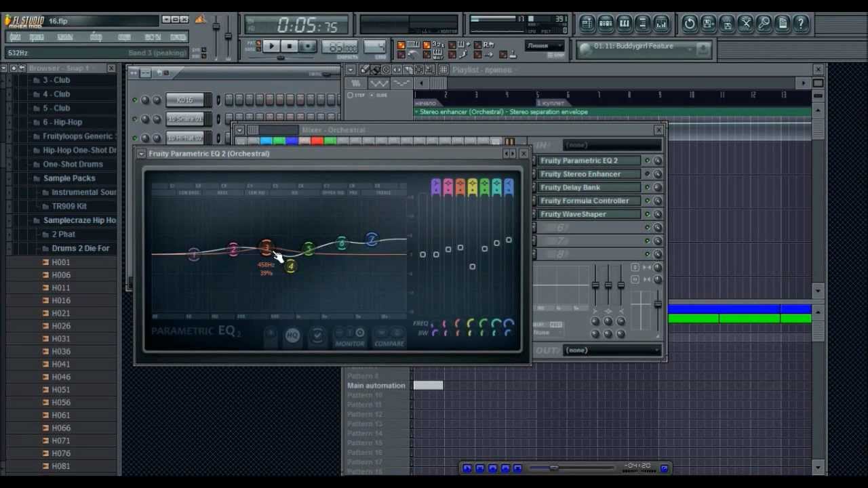868x488 pixels.
Task: Open the Step Sequencer shortcut icon
Action: pos(606,24)
